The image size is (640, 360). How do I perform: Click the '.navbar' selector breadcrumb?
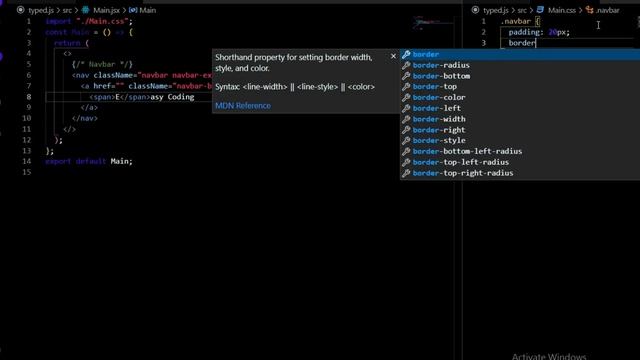[x=607, y=10]
